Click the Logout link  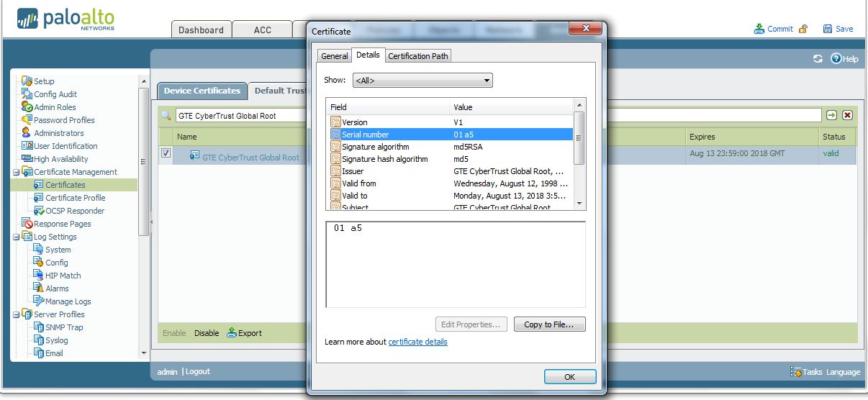[x=197, y=371]
